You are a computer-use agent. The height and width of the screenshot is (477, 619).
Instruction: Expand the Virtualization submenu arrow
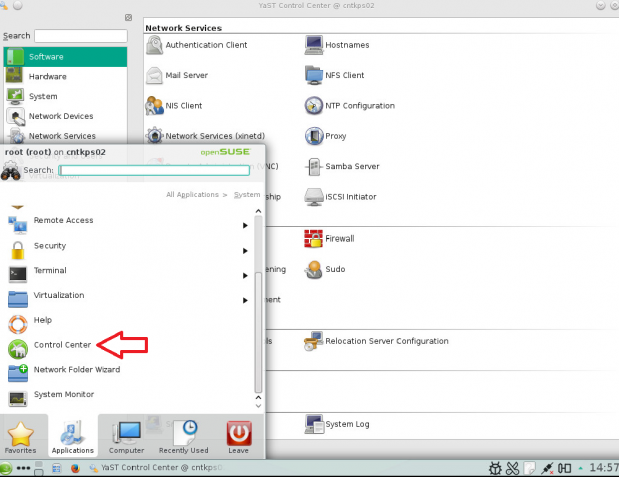(x=245, y=300)
